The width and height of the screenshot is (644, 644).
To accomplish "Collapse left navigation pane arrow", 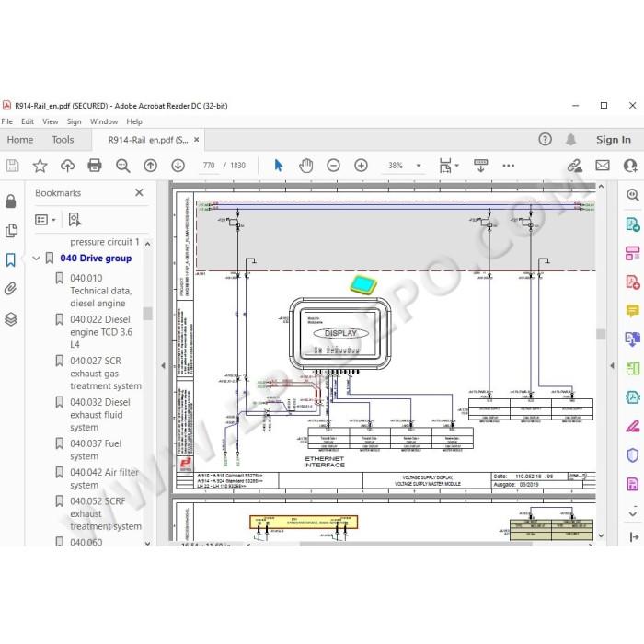I will point(163,365).
